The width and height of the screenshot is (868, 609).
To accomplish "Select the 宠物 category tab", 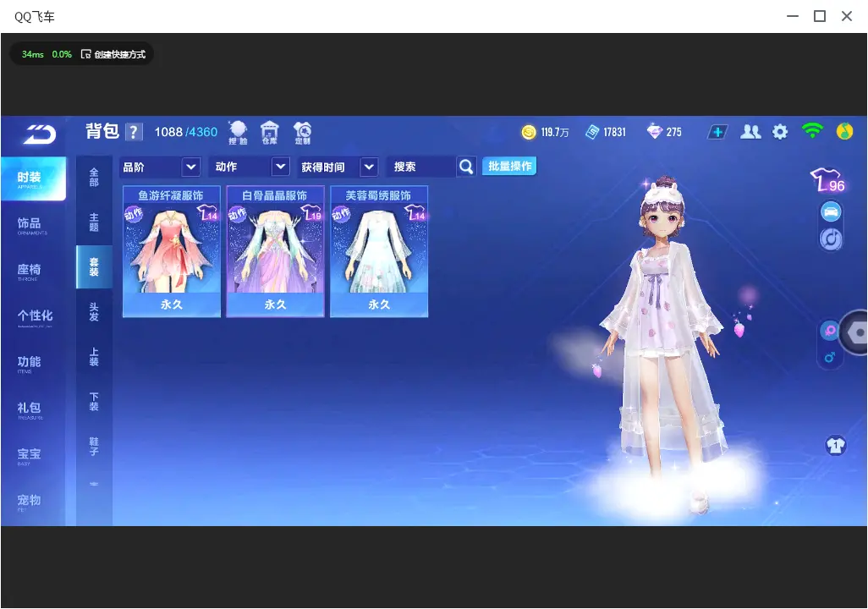I will (x=33, y=502).
